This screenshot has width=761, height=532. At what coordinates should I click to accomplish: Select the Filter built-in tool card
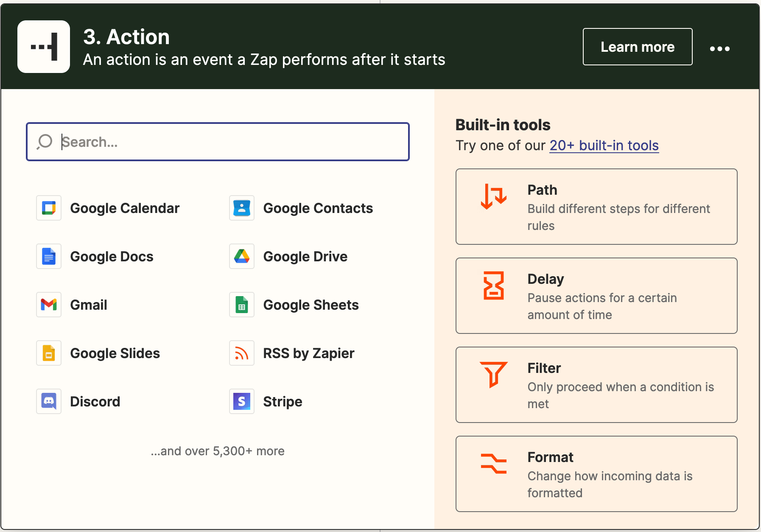(596, 385)
